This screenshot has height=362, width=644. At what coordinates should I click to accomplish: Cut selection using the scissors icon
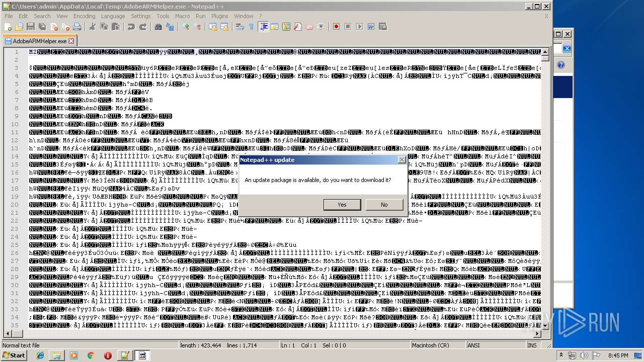point(93,27)
